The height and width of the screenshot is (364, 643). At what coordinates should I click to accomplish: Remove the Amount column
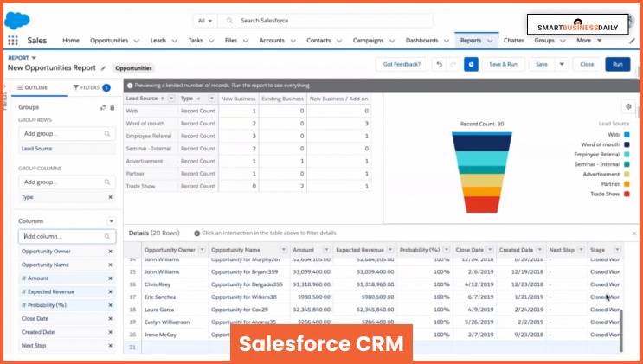[110, 278]
